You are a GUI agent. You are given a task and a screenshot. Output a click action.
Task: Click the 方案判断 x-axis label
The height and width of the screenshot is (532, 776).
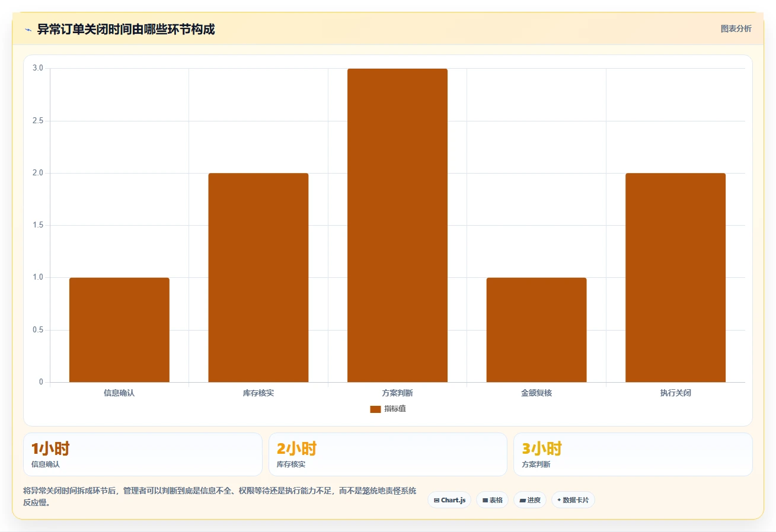point(397,393)
